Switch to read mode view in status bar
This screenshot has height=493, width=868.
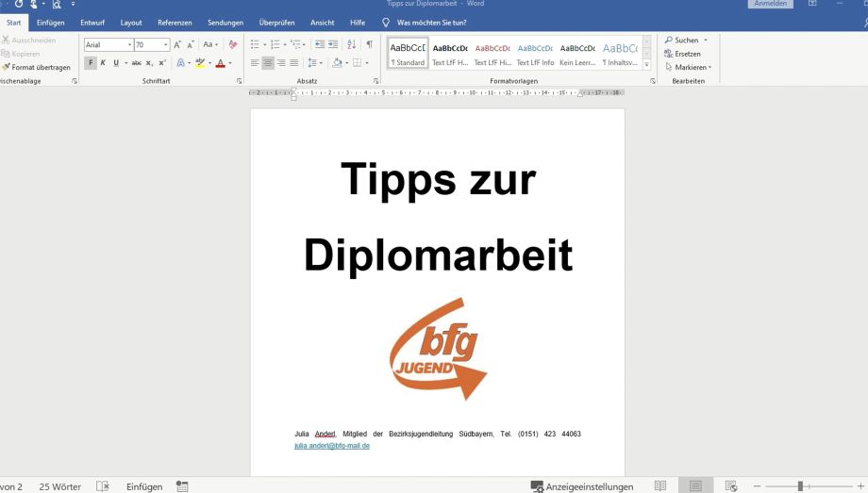point(660,485)
